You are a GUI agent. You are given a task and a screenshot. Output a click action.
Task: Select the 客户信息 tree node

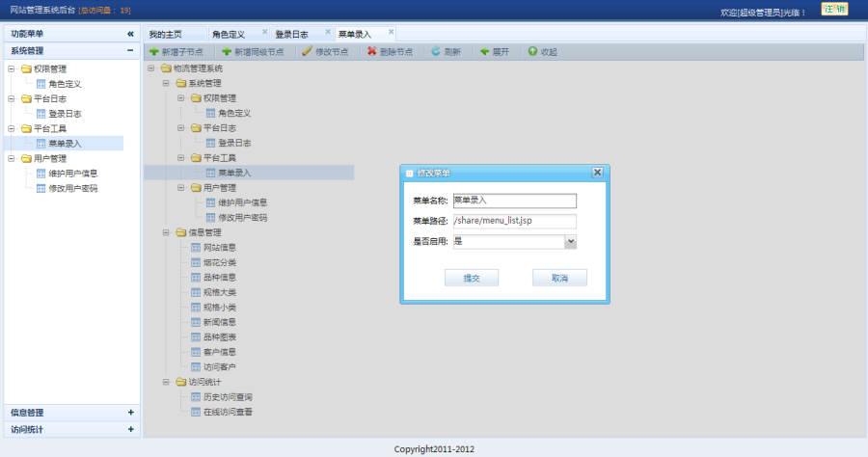pyautogui.click(x=220, y=352)
